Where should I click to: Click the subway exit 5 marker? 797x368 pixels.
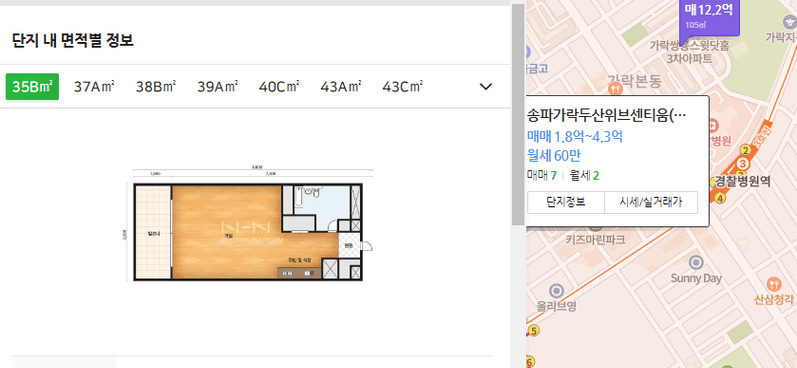tap(533, 331)
